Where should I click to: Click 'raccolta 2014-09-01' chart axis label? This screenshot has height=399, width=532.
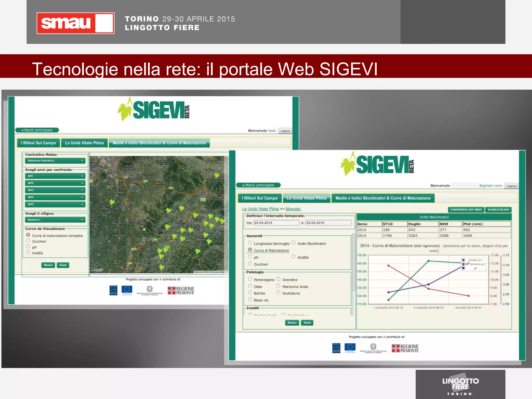(x=468, y=308)
